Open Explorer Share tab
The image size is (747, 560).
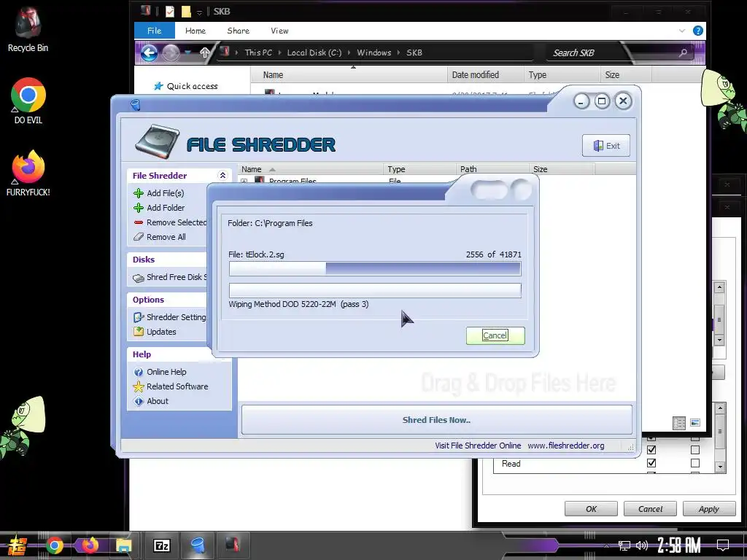(239, 31)
